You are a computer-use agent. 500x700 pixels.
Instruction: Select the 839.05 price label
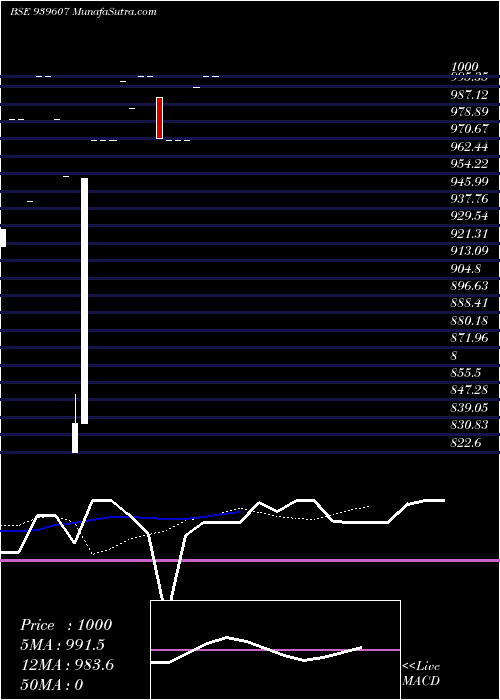469,408
